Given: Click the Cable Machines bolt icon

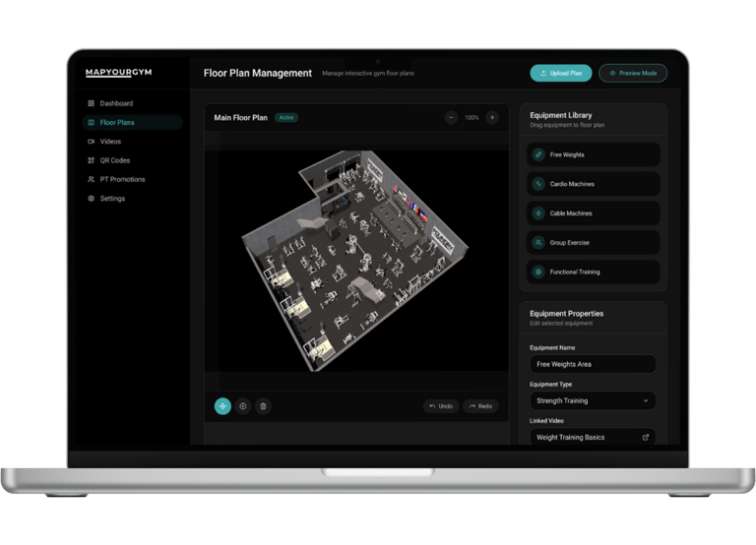Looking at the screenshot, I should pyautogui.click(x=538, y=213).
